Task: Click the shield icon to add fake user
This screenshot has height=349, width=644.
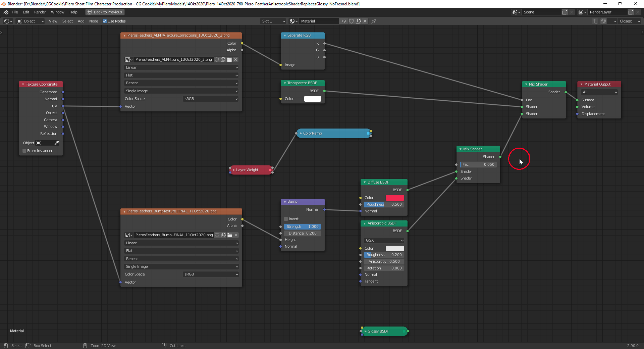Action: (351, 21)
